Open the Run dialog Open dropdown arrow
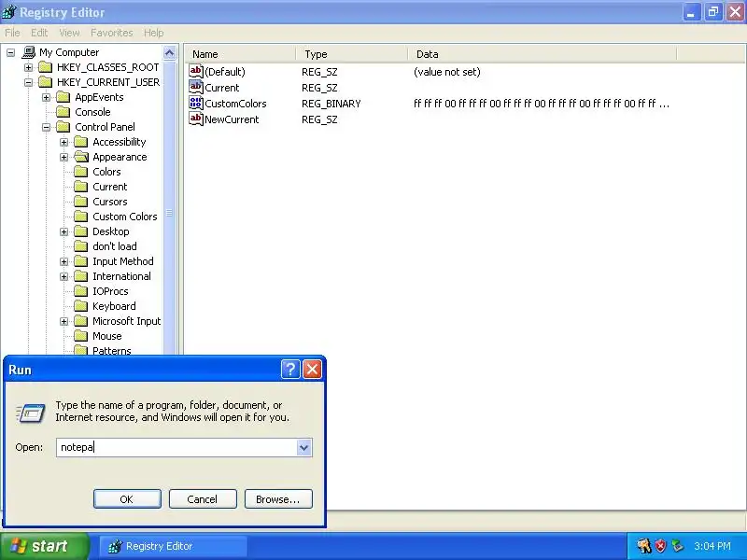Screen dimensions: 747x560 pyautogui.click(x=303, y=448)
